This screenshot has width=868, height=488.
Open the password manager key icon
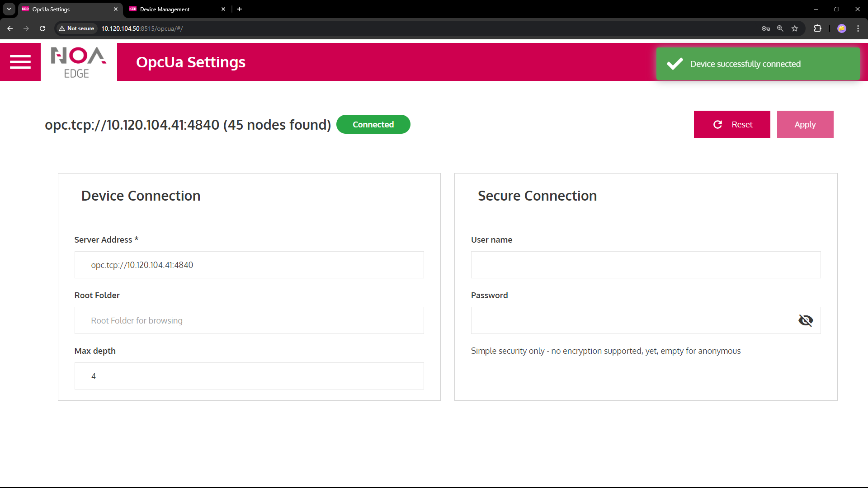pyautogui.click(x=765, y=28)
